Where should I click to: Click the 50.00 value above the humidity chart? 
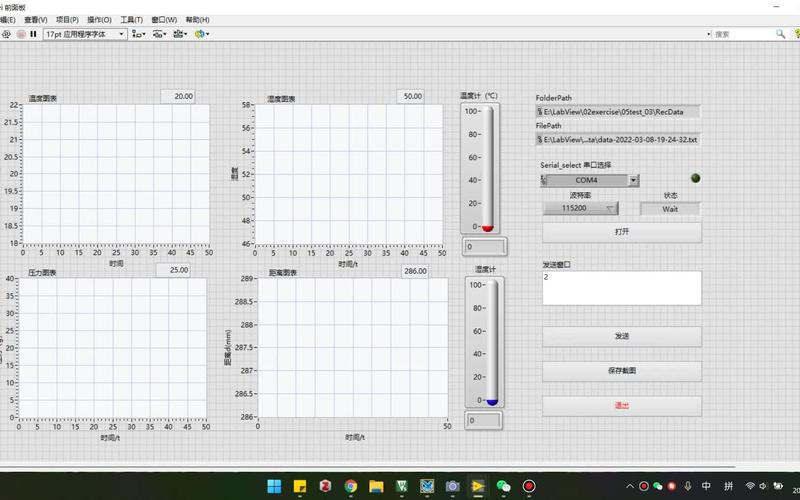tap(410, 96)
